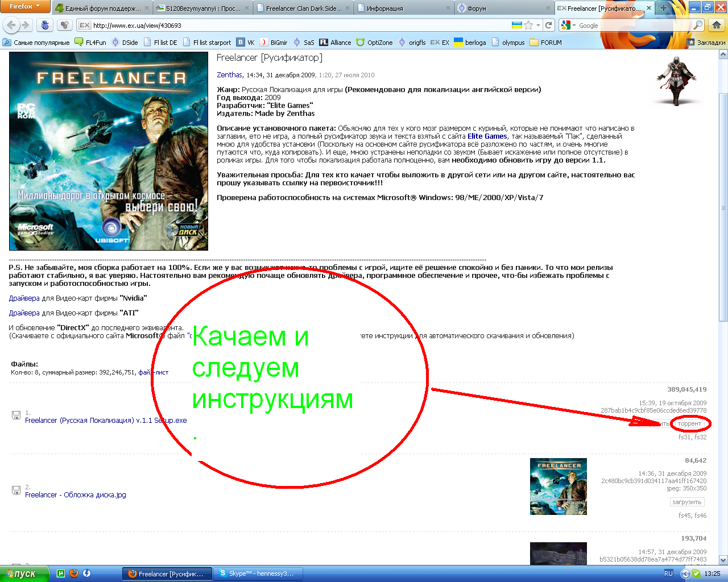
Task: Go forward with the browser Forward arrow
Action: click(x=25, y=25)
